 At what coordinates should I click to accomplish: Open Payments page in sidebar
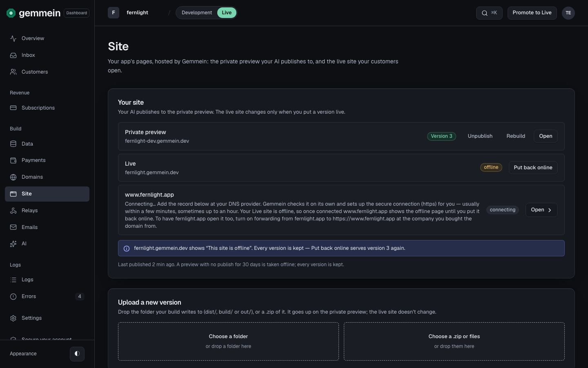coord(47,160)
